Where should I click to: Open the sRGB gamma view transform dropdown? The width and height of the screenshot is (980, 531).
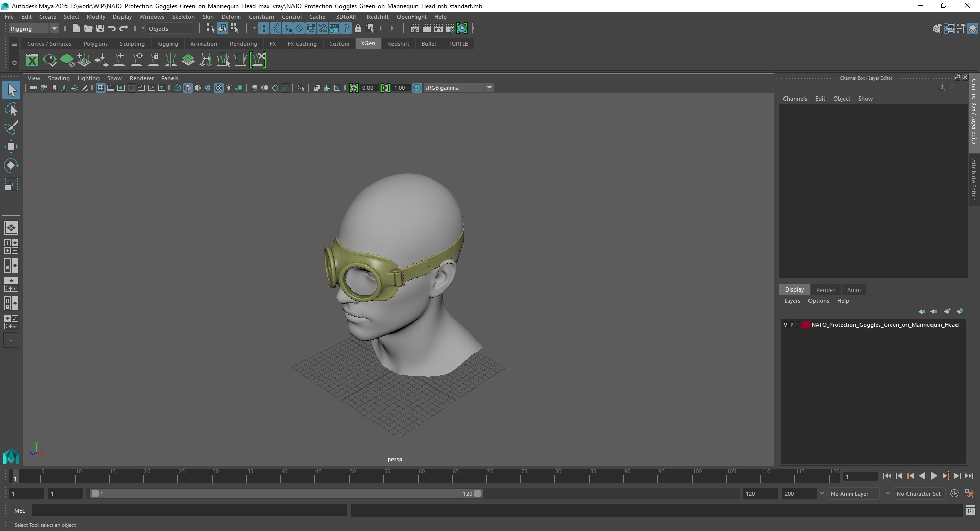[x=458, y=88]
